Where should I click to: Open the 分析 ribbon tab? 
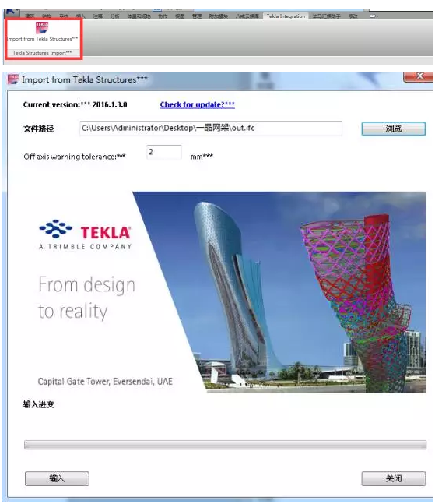115,16
